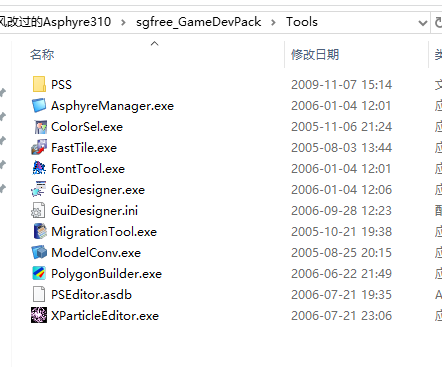Click date 2006-07-21 23:06

click(341, 316)
